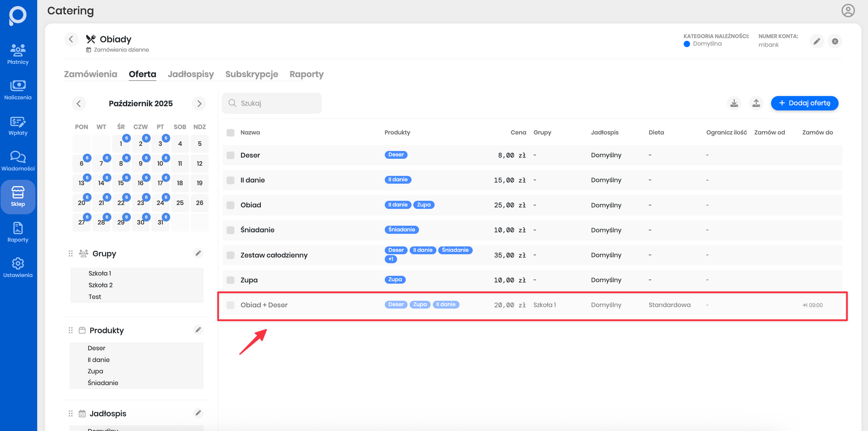Open the Naliczenia sidebar icon
The height and width of the screenshot is (431, 868).
(x=18, y=90)
